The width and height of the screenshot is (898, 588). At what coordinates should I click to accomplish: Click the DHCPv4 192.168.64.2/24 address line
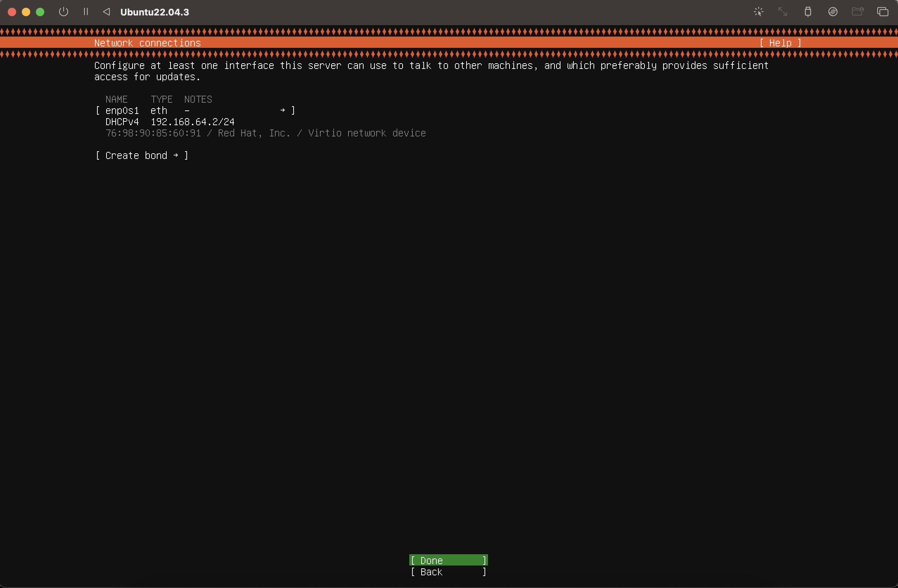170,122
